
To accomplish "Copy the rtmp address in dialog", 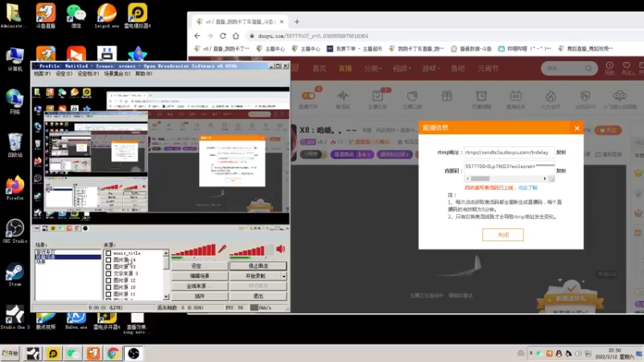I will click(x=561, y=152).
